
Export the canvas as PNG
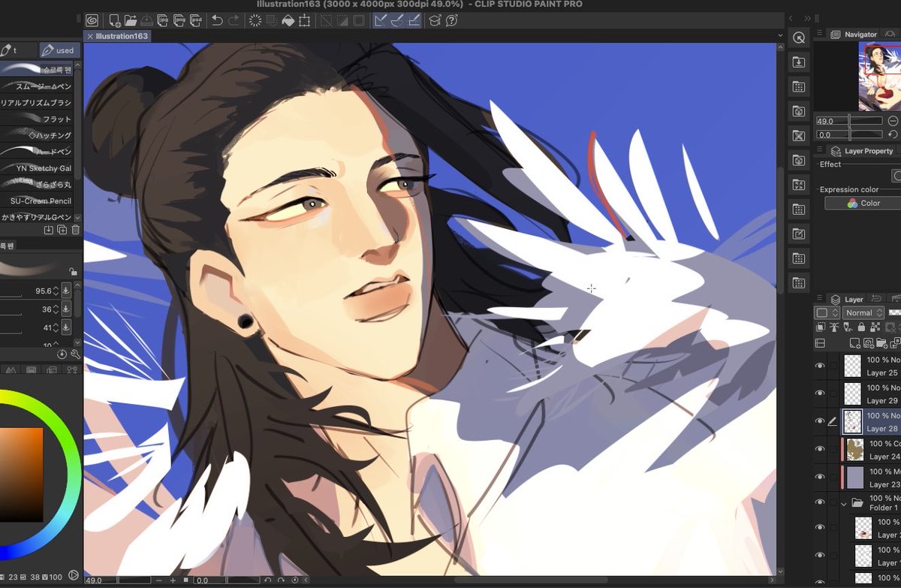click(180, 20)
